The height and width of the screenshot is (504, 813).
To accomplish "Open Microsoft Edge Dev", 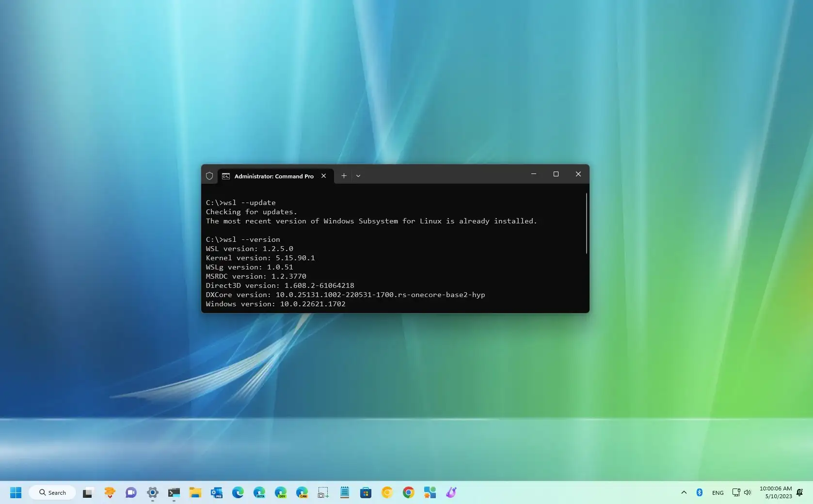I will coord(280,492).
